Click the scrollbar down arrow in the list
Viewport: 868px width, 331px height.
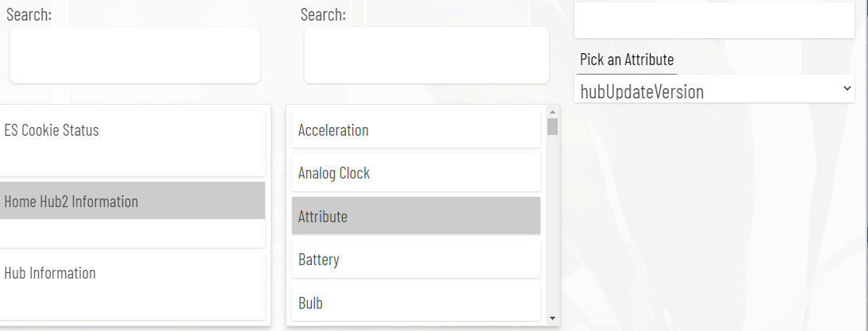552,318
